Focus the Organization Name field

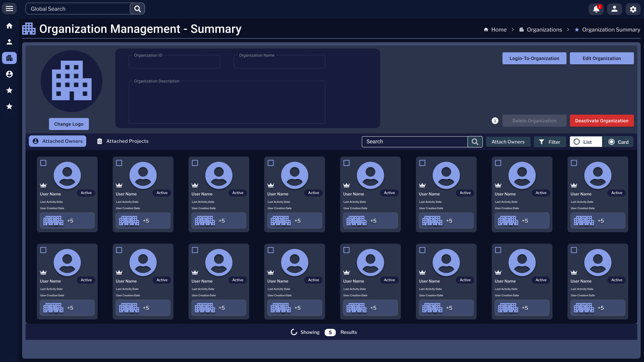pos(279,62)
